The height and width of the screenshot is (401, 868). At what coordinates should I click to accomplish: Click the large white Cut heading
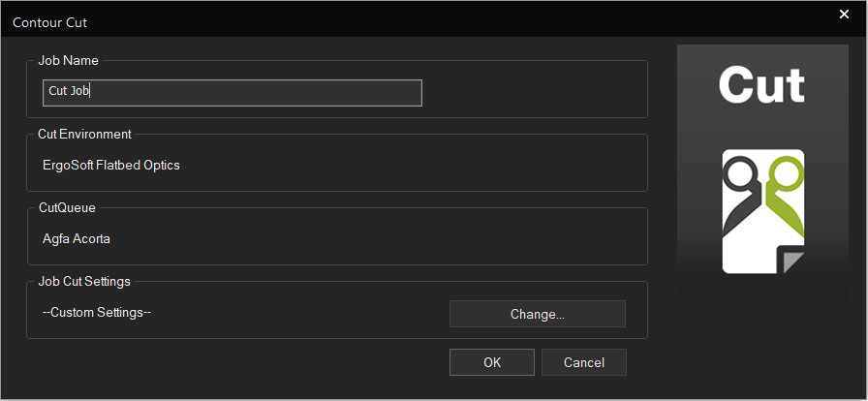(761, 84)
